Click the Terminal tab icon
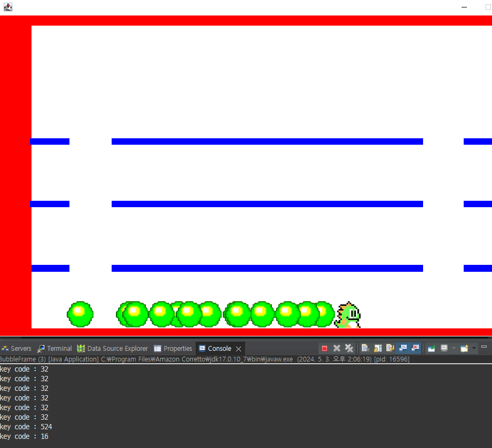This screenshot has height=448, width=492. click(x=41, y=349)
